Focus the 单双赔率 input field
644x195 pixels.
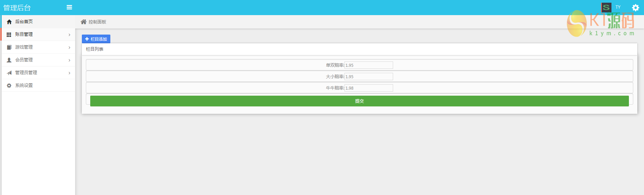[369, 65]
